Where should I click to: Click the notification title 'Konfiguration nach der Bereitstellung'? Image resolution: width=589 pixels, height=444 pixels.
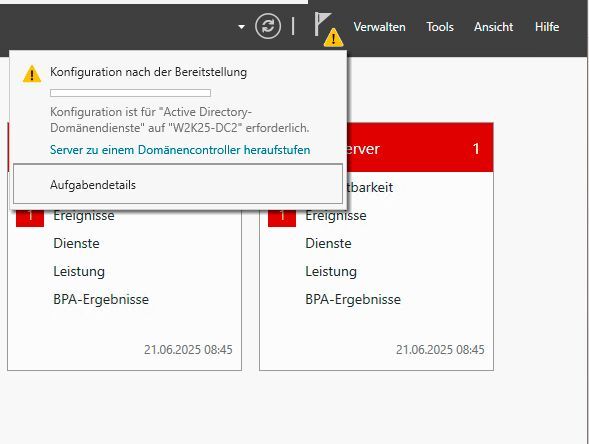148,72
